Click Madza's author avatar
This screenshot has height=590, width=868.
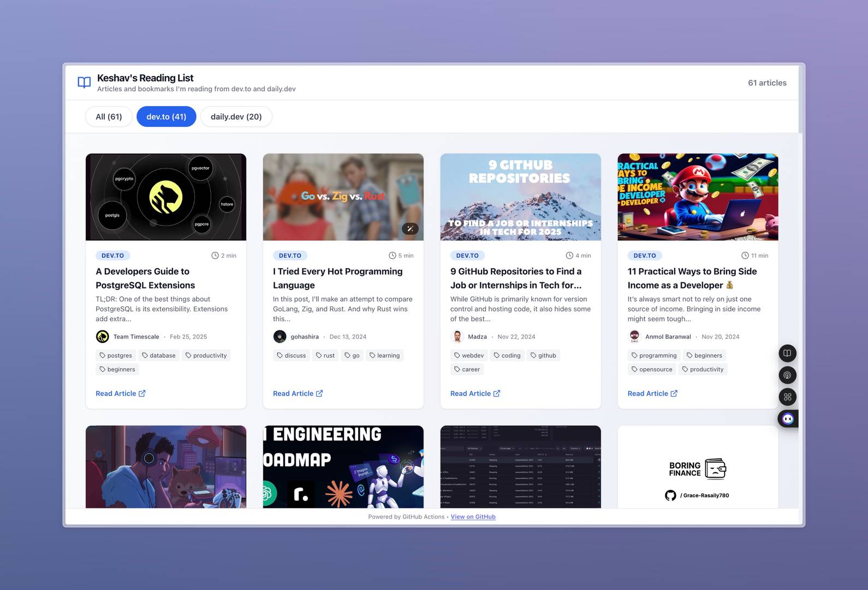457,337
